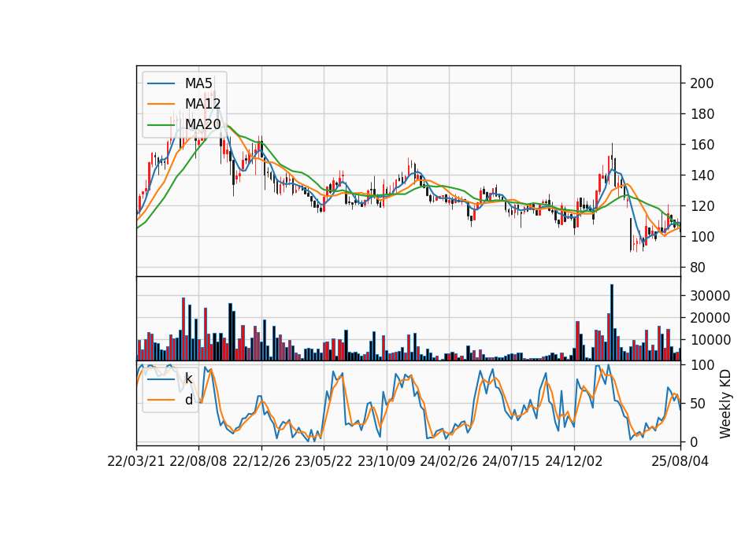Screen dimensions: 756x543
Task: Click the 22/12/26 date label
Action: pos(261,461)
